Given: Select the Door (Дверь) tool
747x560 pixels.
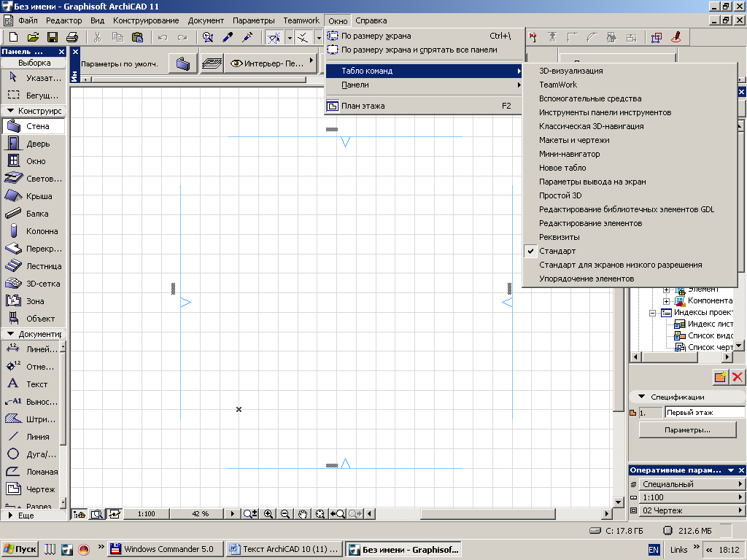Looking at the screenshot, I should [34, 144].
